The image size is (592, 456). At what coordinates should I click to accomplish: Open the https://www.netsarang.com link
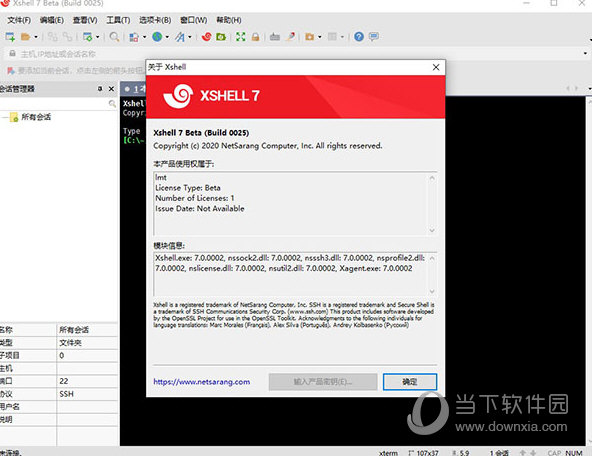[x=202, y=382]
